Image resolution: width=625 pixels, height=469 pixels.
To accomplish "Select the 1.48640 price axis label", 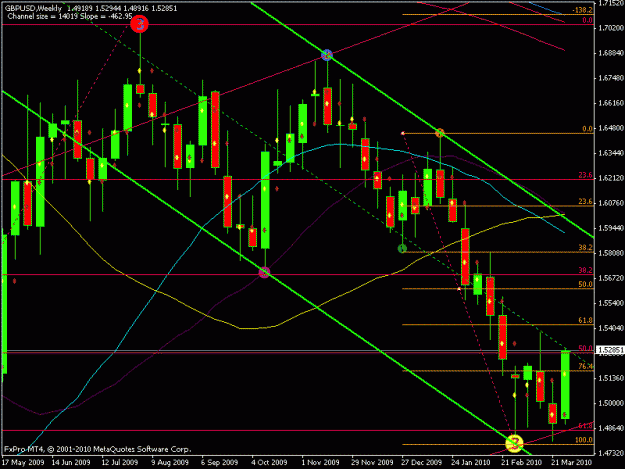I will click(x=611, y=428).
